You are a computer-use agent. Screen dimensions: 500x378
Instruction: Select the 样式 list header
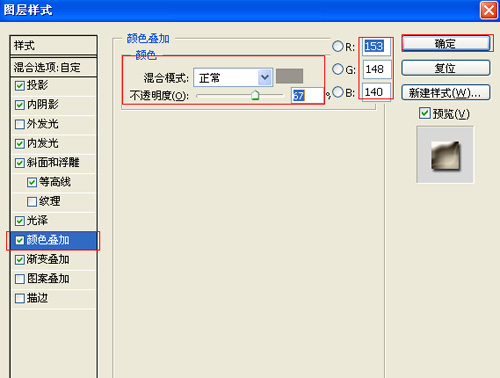54,45
